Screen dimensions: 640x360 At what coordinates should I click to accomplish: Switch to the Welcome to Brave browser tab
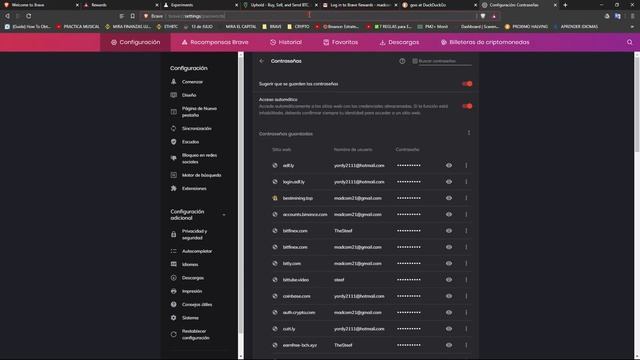pyautogui.click(x=40, y=5)
